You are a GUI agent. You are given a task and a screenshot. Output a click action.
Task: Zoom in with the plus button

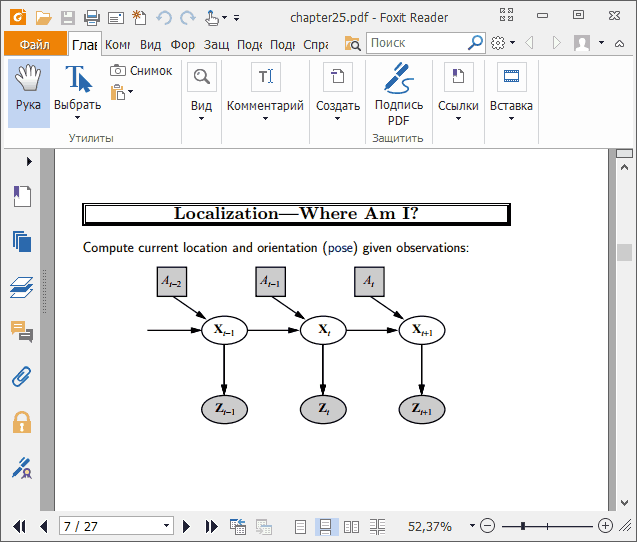tap(605, 526)
